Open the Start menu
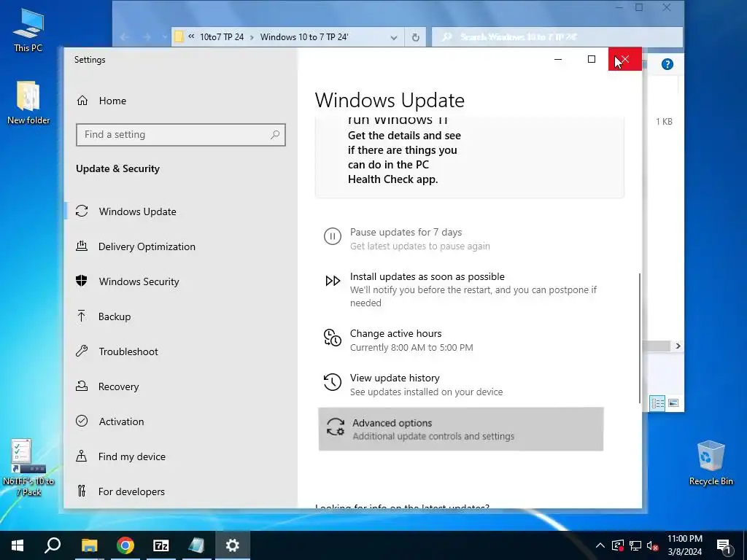This screenshot has height=560, width=747. coord(18,545)
